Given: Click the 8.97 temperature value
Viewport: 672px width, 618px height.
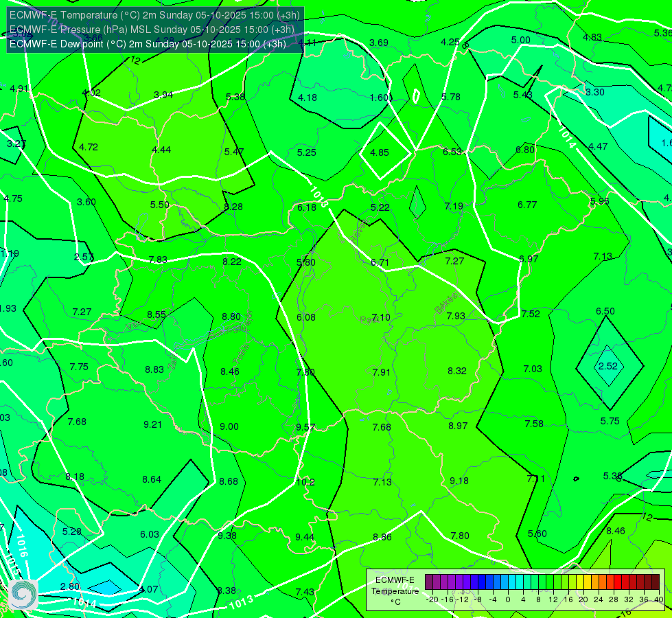Looking at the screenshot, I should 458,426.
